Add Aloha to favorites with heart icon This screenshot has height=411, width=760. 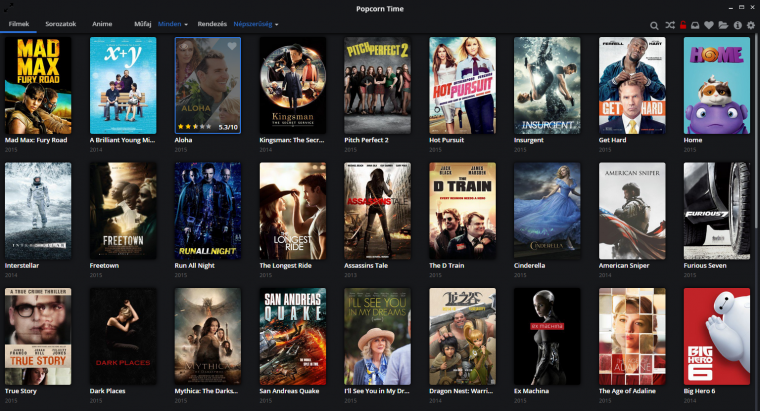click(232, 46)
